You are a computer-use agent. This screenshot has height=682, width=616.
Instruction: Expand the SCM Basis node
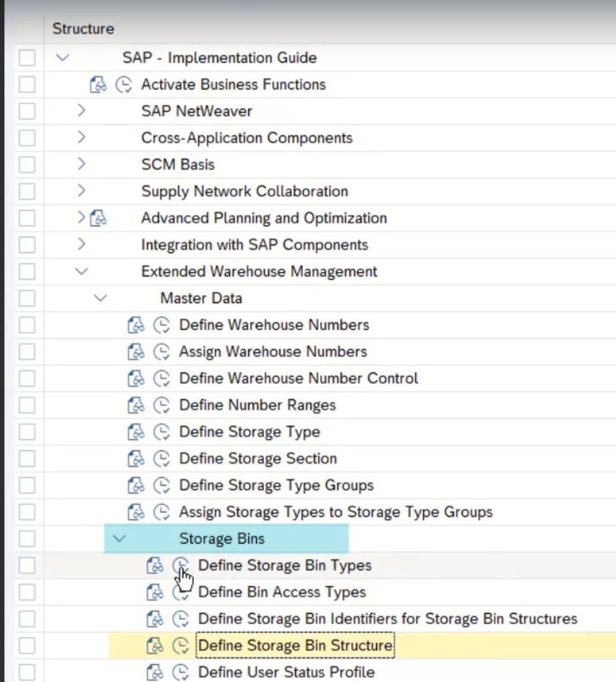(81, 163)
